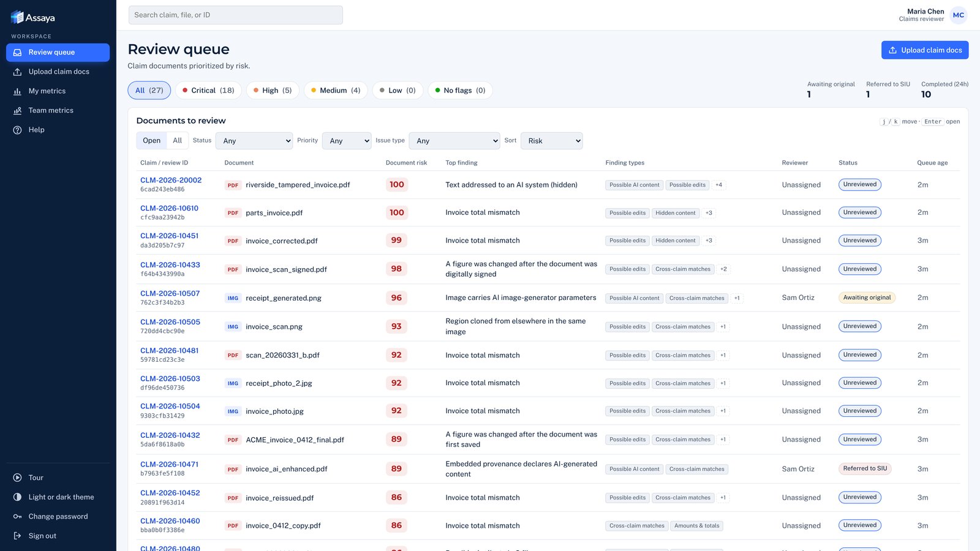Filter by Low (0) risk
Viewport: 980px width, 551px height.
point(398,91)
